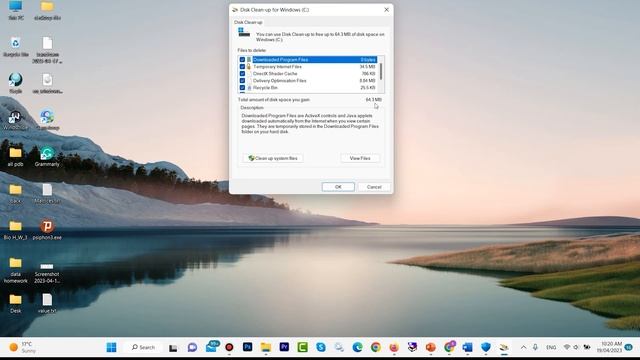Open the Chat app on taskbar
640x360 pixels.
coord(192,348)
